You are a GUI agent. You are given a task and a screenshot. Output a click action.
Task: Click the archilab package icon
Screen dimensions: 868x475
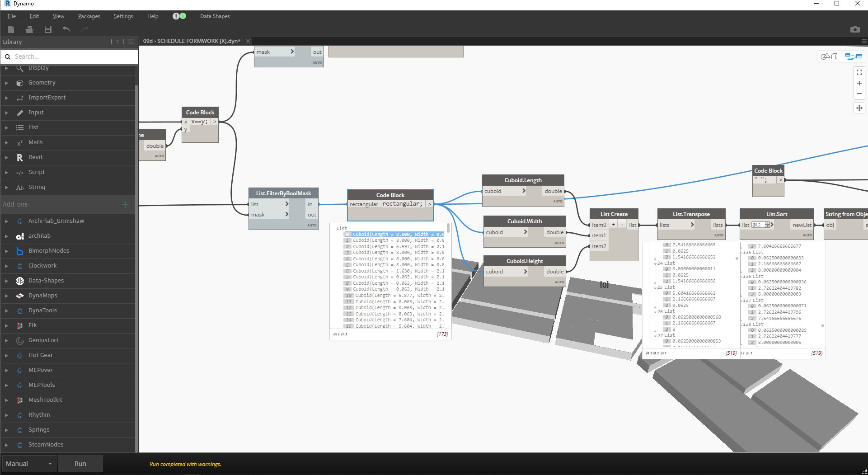coord(20,236)
